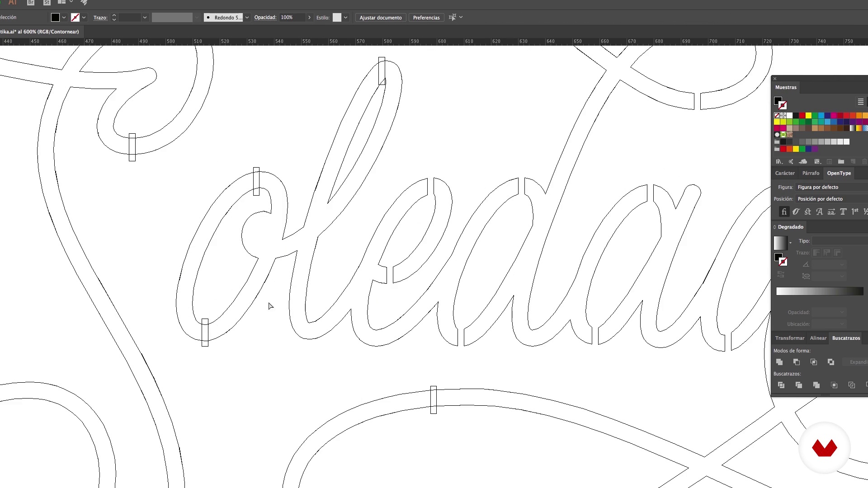Click the Ajustar documento button
Image resolution: width=868 pixels, height=488 pixels.
pyautogui.click(x=380, y=18)
